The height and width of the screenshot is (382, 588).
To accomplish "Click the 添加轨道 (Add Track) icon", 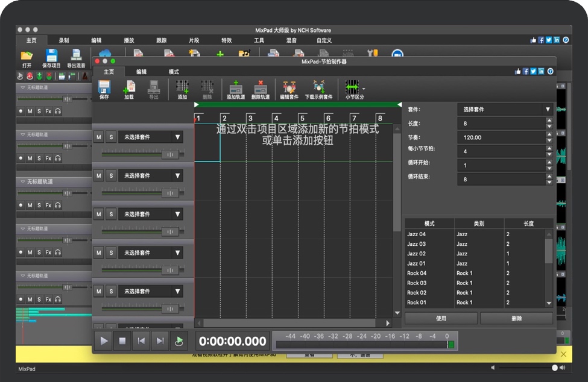I will [236, 88].
